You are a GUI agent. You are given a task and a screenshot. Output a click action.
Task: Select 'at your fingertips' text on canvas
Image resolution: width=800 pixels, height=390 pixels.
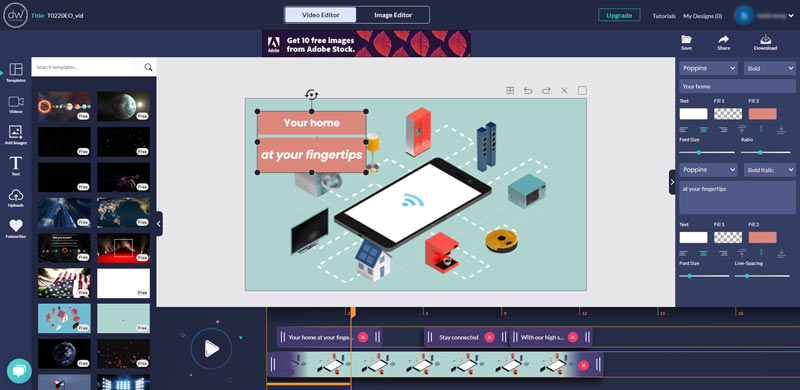click(311, 155)
